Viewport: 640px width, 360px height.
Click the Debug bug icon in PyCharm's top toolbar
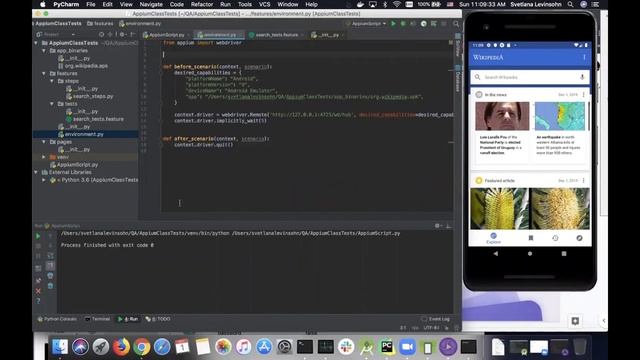[x=403, y=24]
